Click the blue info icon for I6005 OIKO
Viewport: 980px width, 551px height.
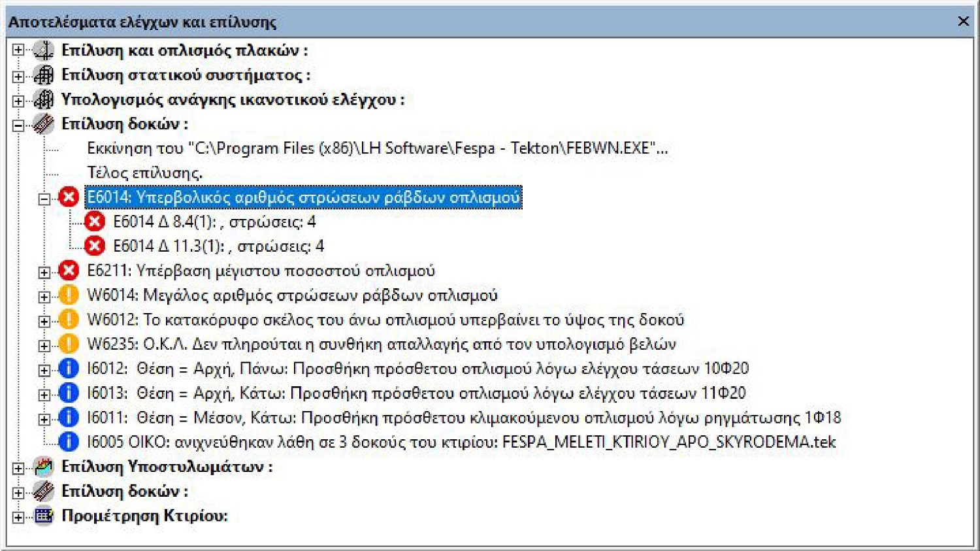pos(69,442)
